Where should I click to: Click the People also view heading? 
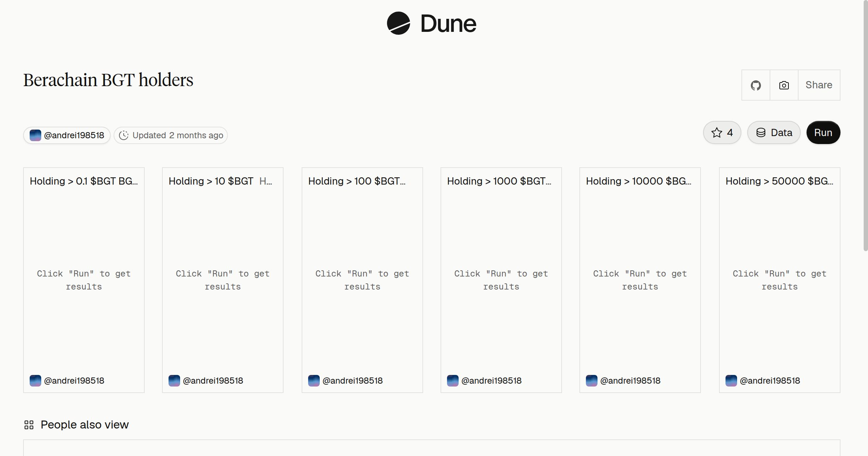pos(85,425)
